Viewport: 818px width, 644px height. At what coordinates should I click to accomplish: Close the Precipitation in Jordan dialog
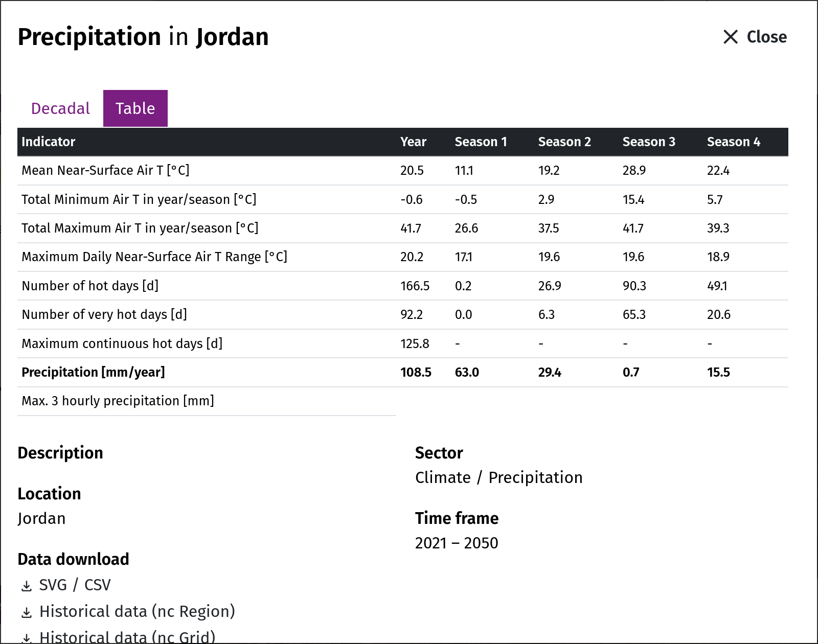click(x=755, y=37)
